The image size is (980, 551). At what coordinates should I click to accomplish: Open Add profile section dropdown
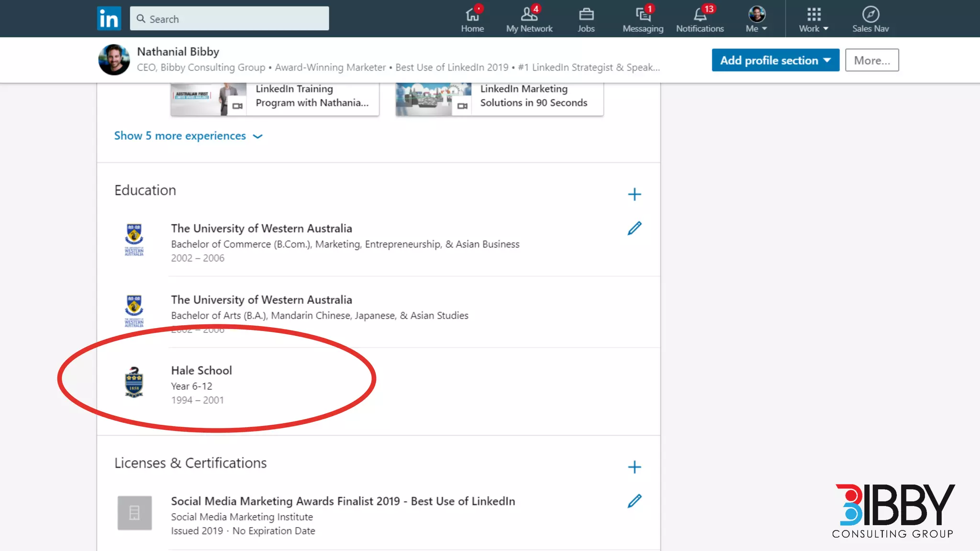(x=775, y=60)
